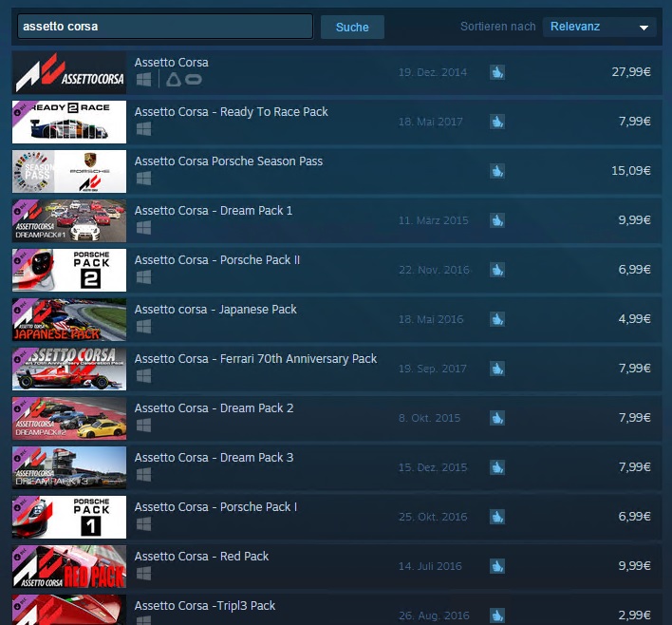Click release date 22. Nov. 2016
The width and height of the screenshot is (672, 625).
coord(434,270)
